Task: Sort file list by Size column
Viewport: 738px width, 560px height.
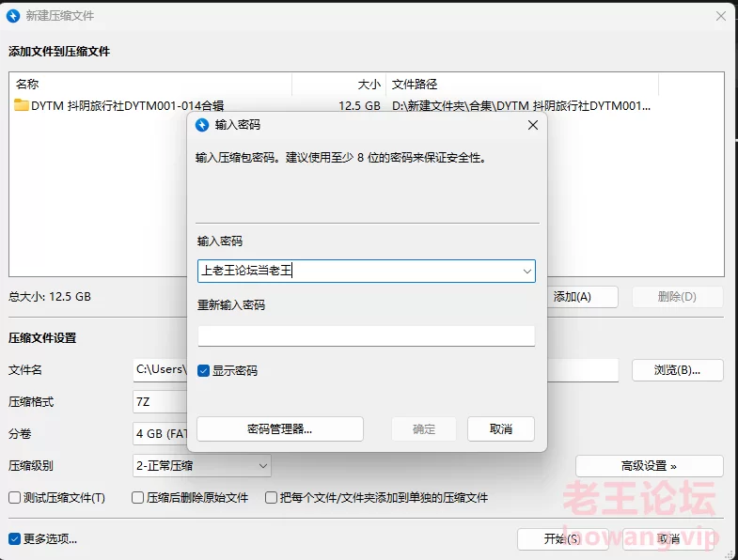Action: (338, 85)
